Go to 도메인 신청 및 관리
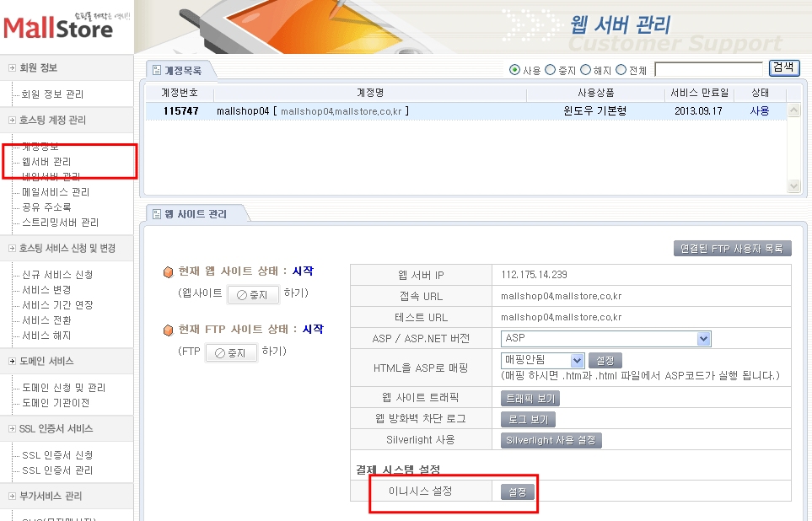This screenshot has height=521, width=812. [x=64, y=388]
